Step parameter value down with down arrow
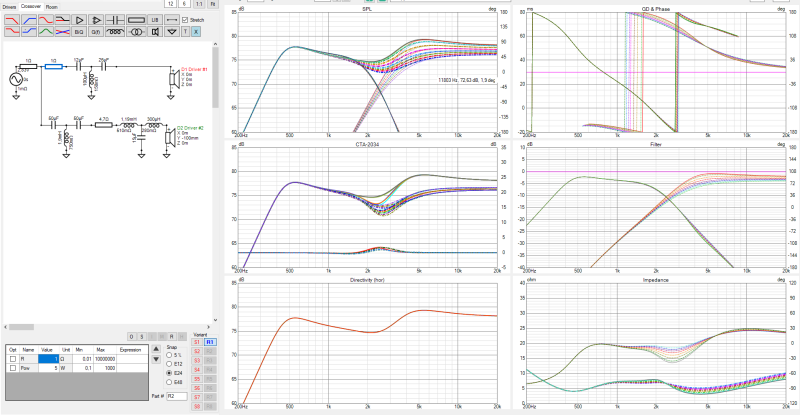The image size is (800, 415). pyautogui.click(x=157, y=359)
